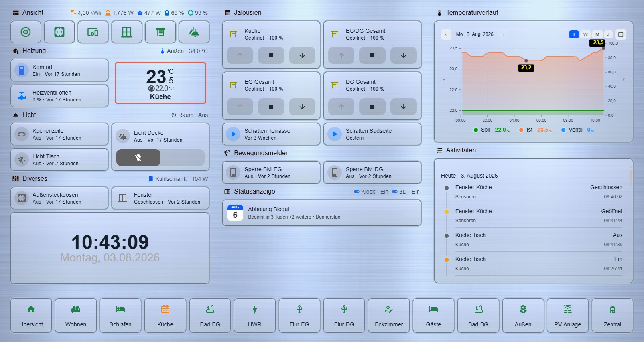Screen dimensions: 644x342
Task: Lower the Küche blind
Action: 302,55
